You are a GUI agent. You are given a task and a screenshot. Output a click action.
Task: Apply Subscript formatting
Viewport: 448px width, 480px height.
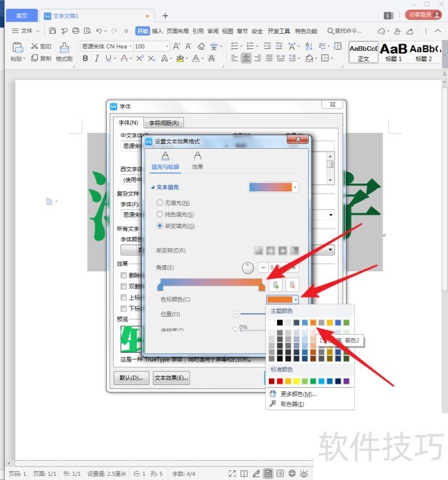point(152,58)
